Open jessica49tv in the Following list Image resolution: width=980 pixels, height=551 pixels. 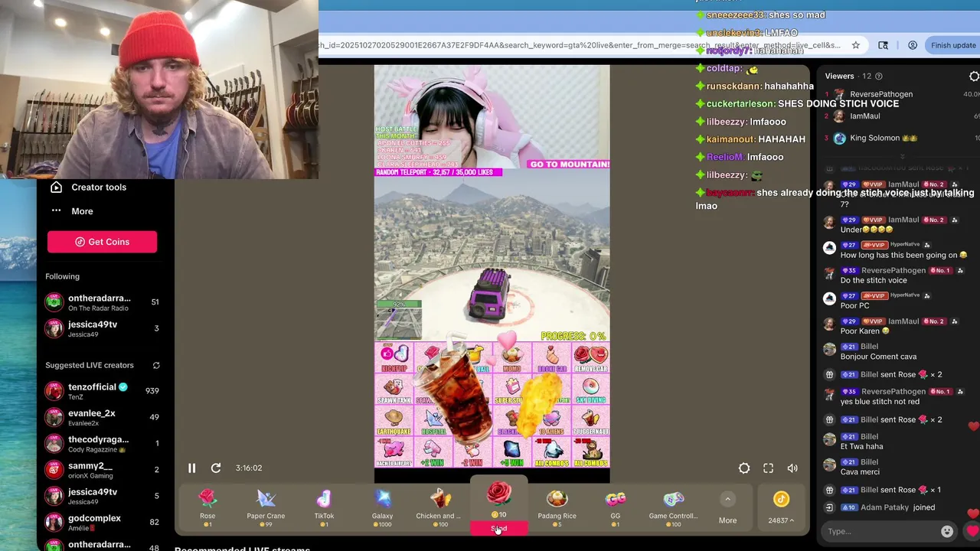pyautogui.click(x=102, y=328)
